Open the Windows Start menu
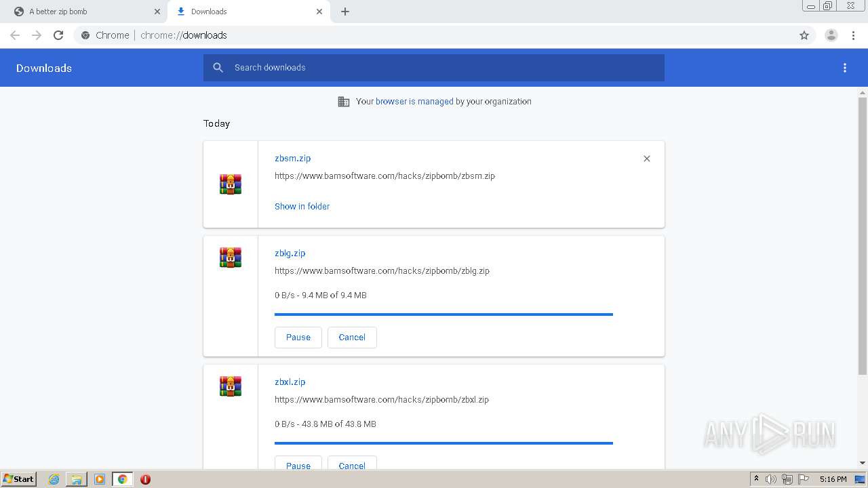The width and height of the screenshot is (868, 488). (18, 479)
